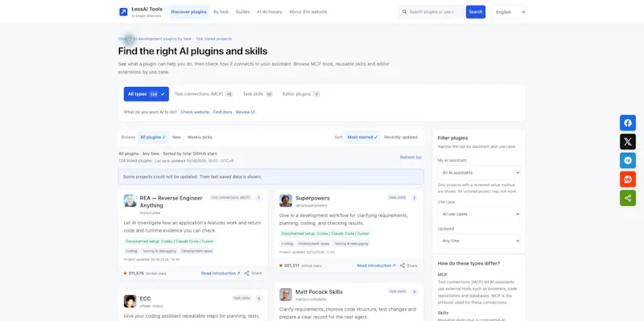Open the AI dictionary page
This screenshot has height=321, width=644.
point(270,12)
